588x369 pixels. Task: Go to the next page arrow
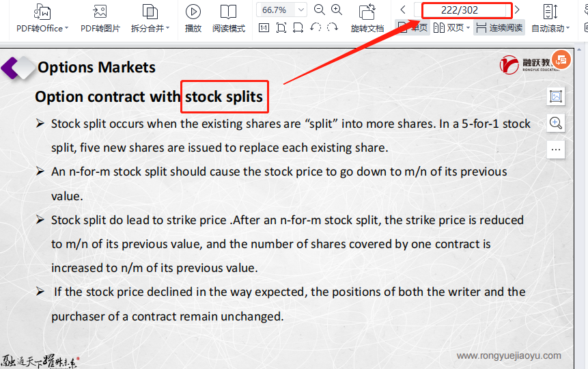tap(517, 10)
